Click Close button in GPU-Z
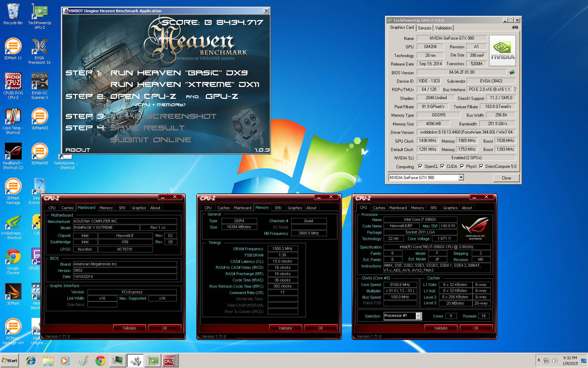Viewport: 588px width, 368px height. click(x=506, y=178)
